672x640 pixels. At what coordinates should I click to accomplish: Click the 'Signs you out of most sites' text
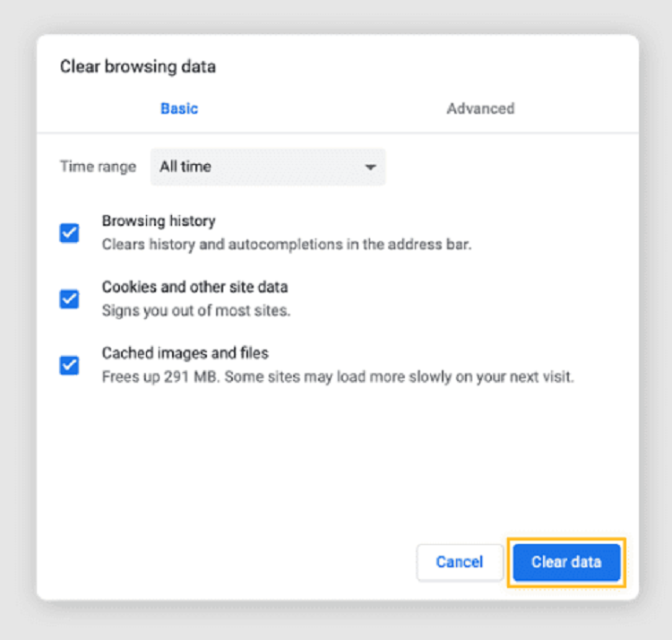pos(196,311)
